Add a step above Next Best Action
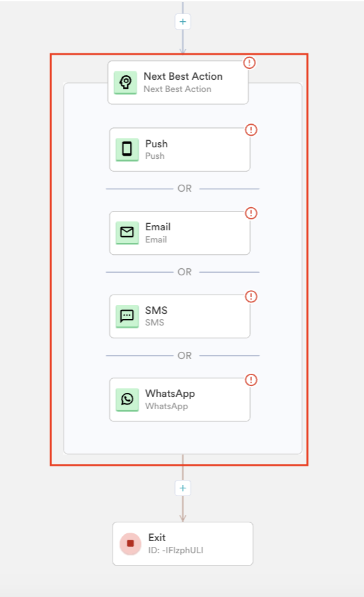 click(x=183, y=22)
